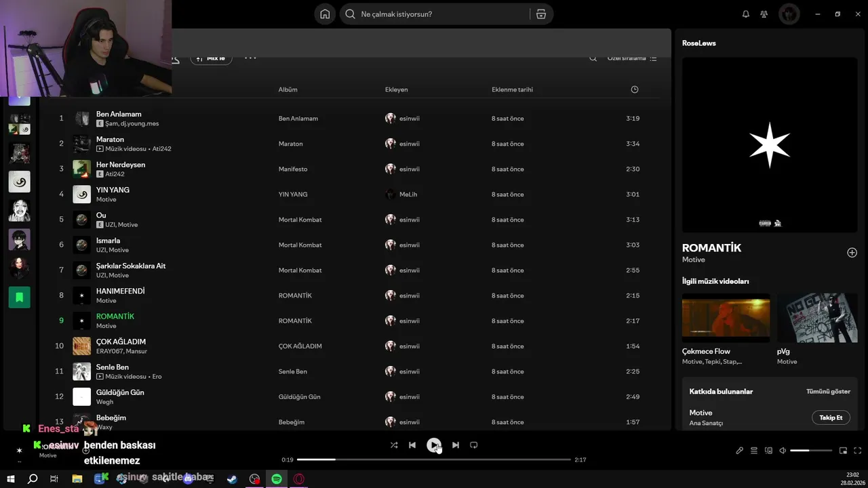Seek on the song progress bar
868x488 pixels.
tap(434, 460)
